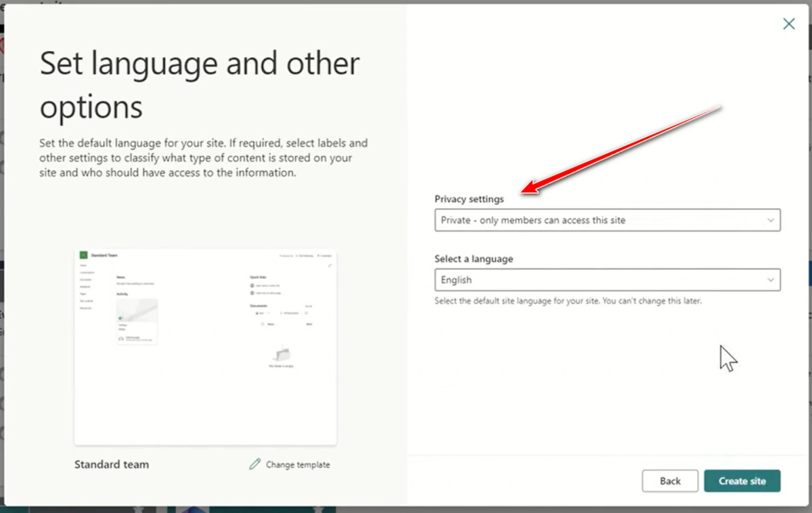Image resolution: width=812 pixels, height=513 pixels.
Task: Click the edit pencil icon inside preview
Action: click(x=330, y=266)
